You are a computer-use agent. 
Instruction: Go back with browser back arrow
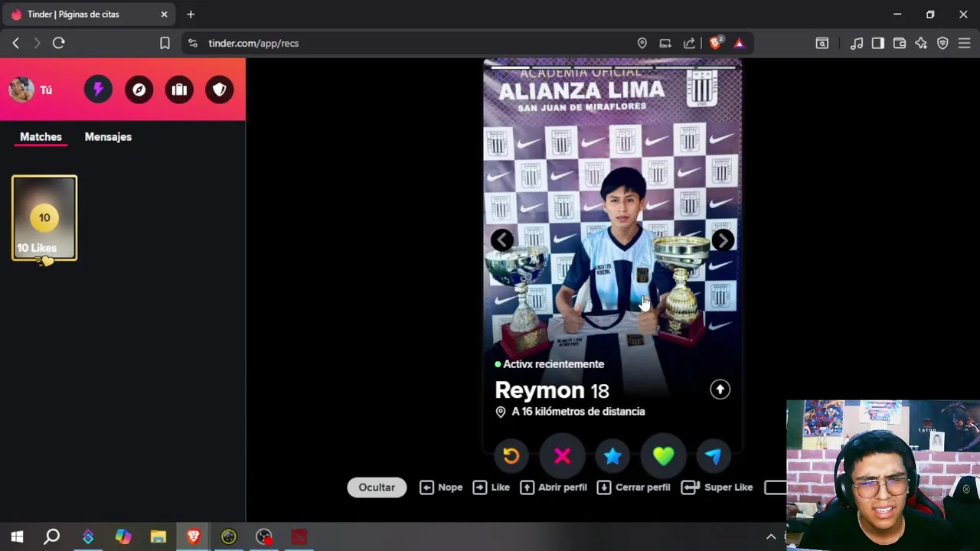[x=16, y=44]
